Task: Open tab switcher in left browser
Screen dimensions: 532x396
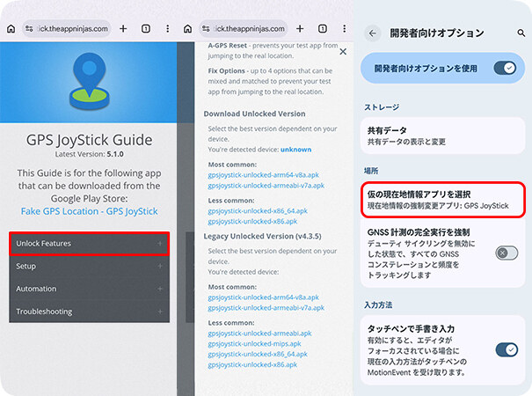Action: click(146, 29)
